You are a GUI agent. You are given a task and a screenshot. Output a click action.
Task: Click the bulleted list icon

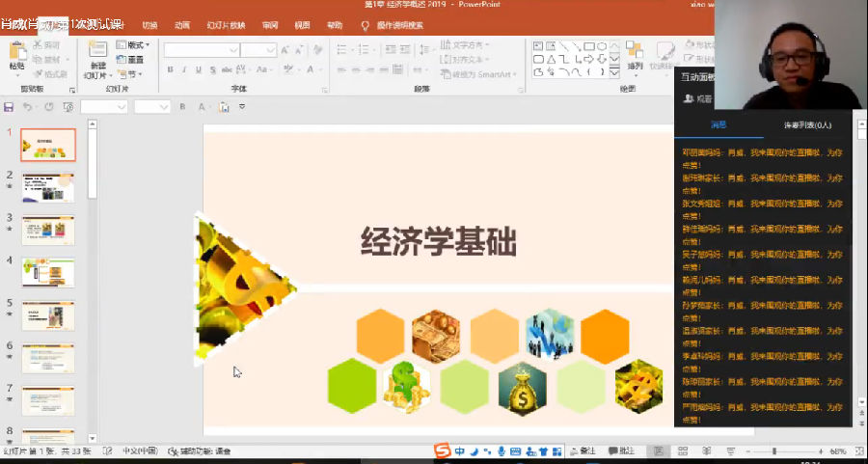click(x=342, y=50)
